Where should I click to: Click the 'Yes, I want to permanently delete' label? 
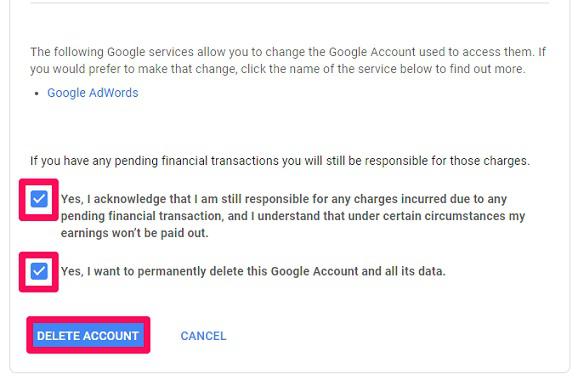[253, 272]
